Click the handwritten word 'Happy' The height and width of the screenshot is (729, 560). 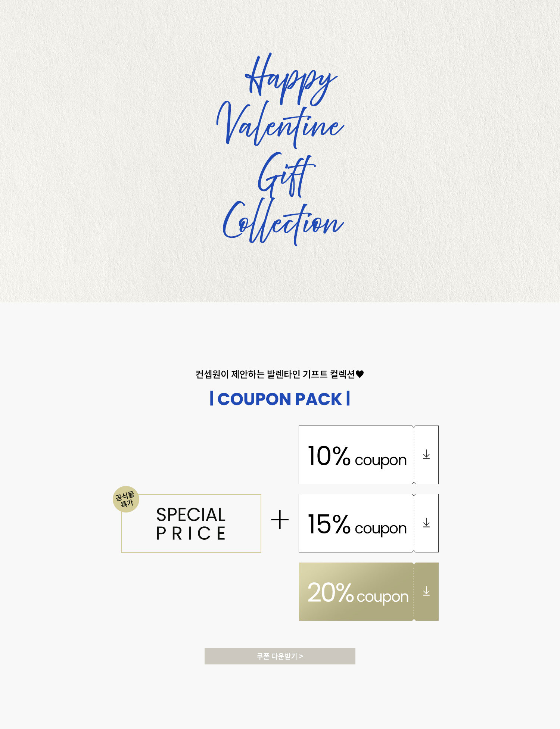291,79
